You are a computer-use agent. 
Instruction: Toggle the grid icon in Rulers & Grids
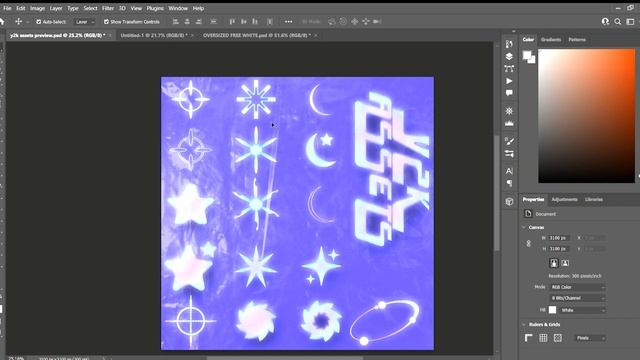(x=543, y=338)
